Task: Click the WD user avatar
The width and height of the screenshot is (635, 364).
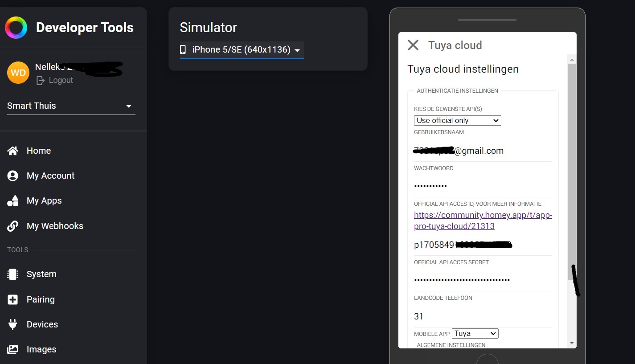Action: click(x=18, y=73)
